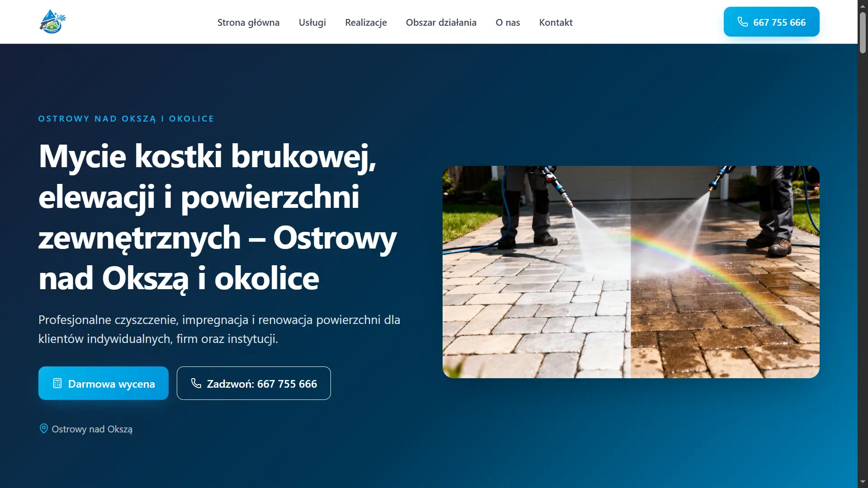The height and width of the screenshot is (488, 868).
Task: Click calculator icon on Darmowa wycena button
Action: [x=57, y=383]
